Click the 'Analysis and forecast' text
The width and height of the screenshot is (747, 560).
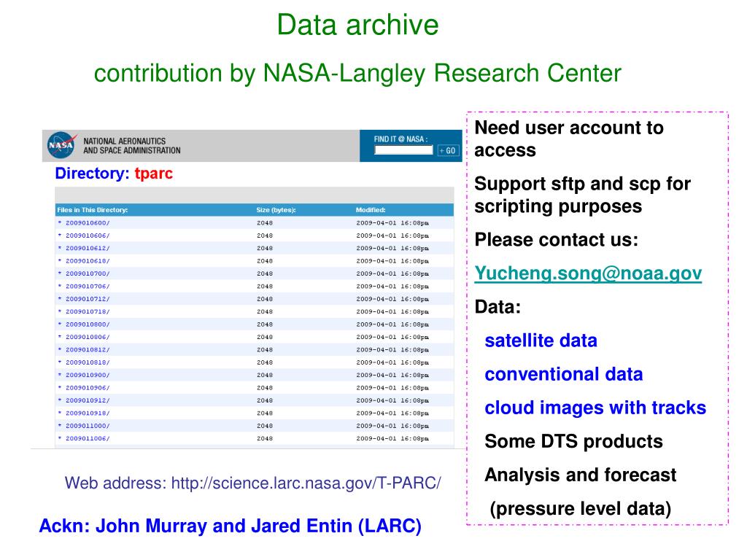point(580,475)
